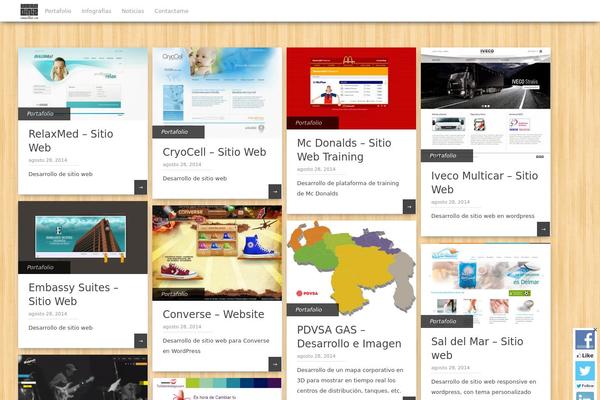The height and width of the screenshot is (400, 600).
Task: Click the Portafolio tag on PDVSA GAS card
Action: pos(313,310)
